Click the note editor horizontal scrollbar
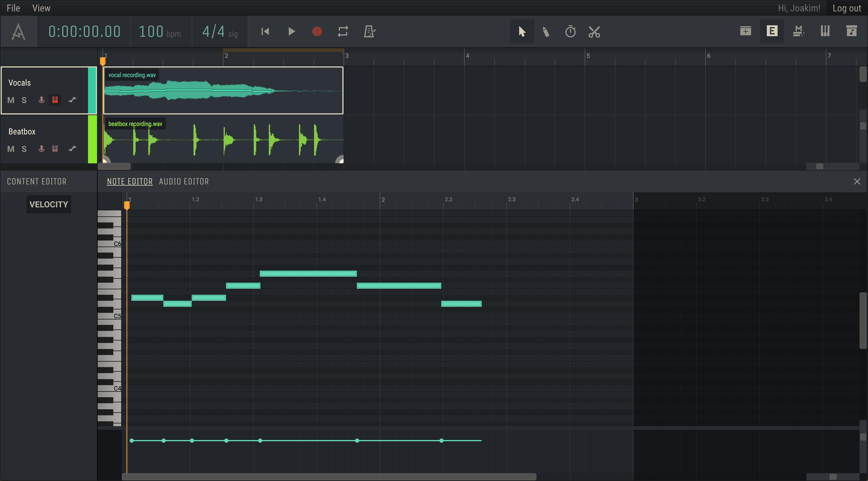 (329, 476)
